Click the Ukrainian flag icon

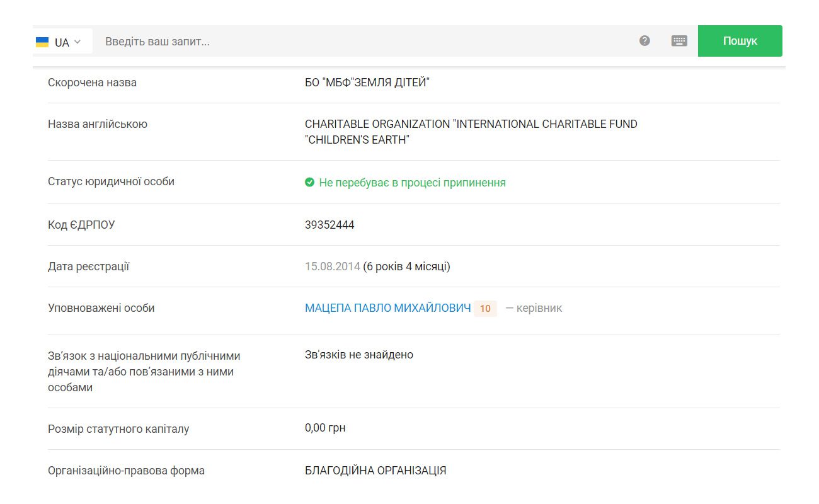click(42, 42)
